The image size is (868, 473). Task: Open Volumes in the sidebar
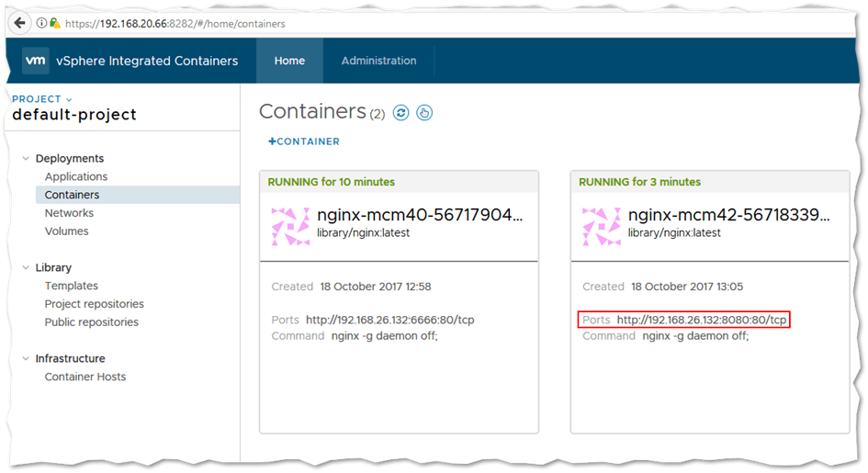click(66, 231)
